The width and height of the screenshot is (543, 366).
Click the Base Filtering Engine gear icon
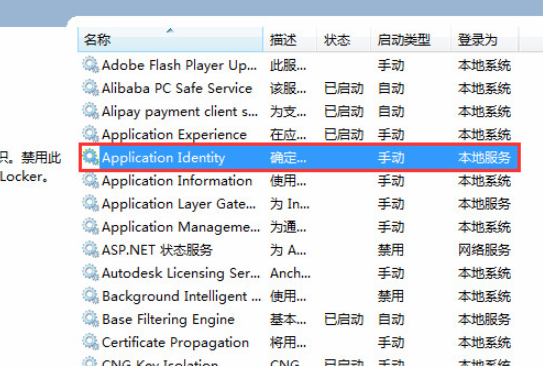point(90,319)
